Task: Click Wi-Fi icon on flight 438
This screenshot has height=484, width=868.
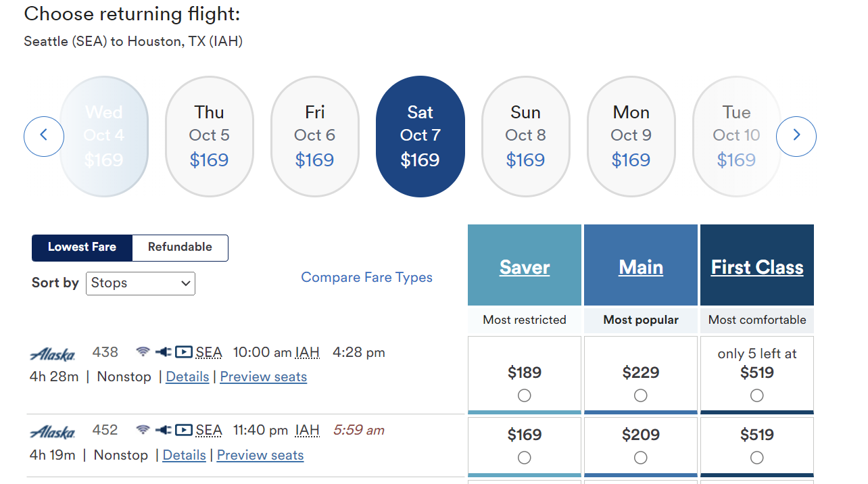Action: pos(143,352)
